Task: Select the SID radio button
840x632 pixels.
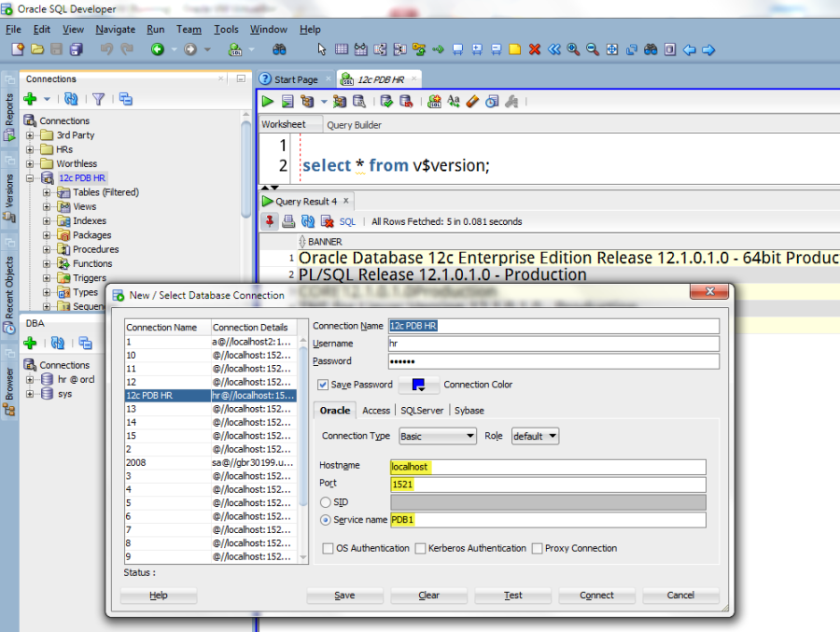Action: [x=326, y=502]
